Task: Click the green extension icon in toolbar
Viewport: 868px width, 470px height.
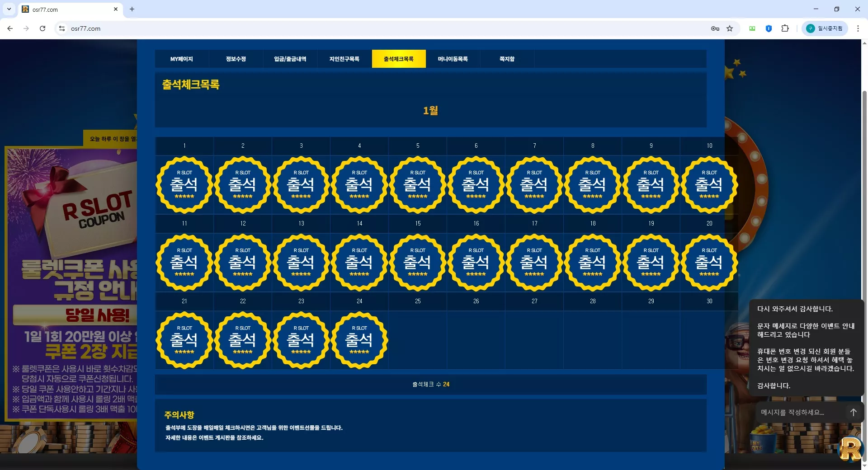Action: [x=752, y=28]
